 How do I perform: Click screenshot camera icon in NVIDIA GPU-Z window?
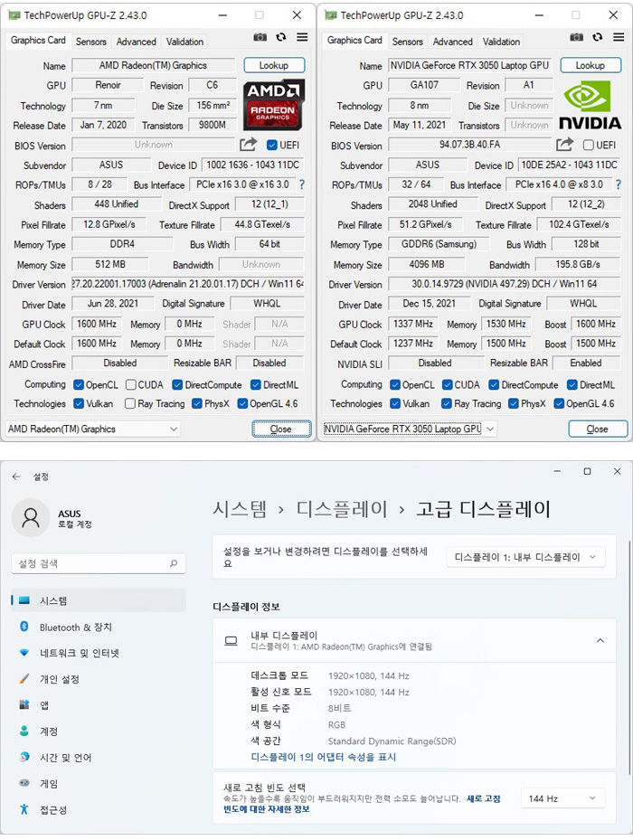click(x=577, y=37)
